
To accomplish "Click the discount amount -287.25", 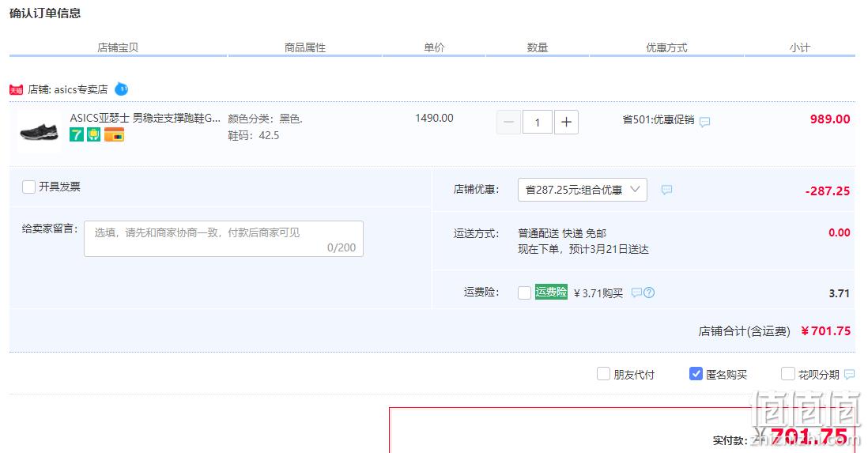I will (x=828, y=191).
